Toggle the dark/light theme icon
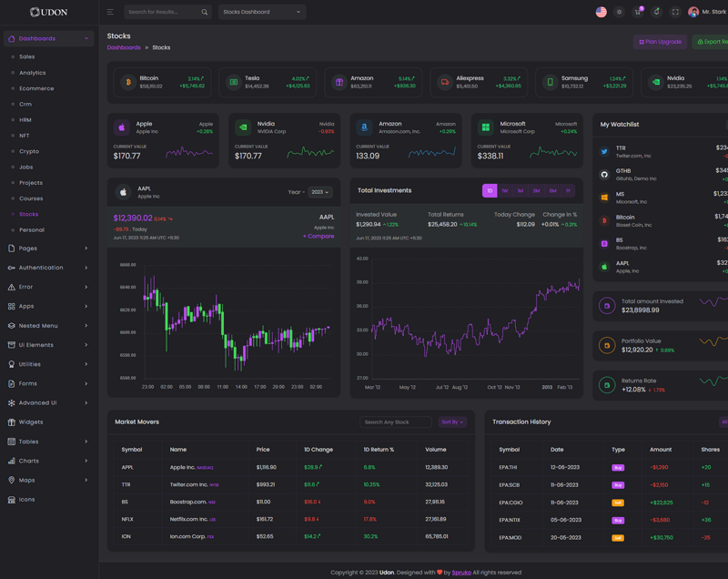This screenshot has height=579, width=728. [x=619, y=12]
